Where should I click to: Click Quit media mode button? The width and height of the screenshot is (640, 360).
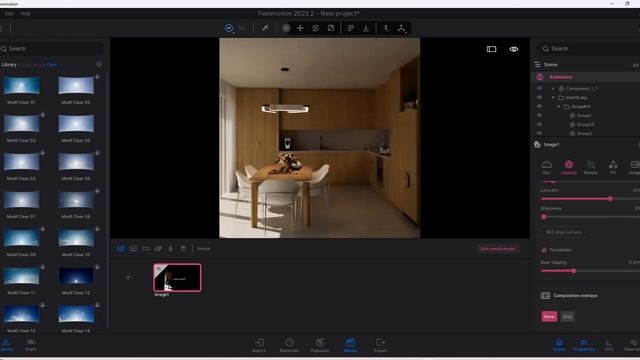click(498, 249)
